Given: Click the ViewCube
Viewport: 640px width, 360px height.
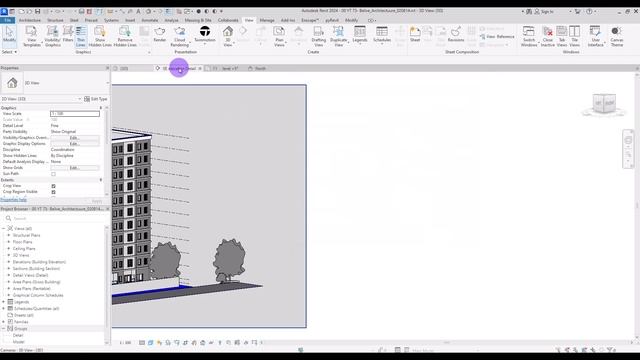Looking at the screenshot, I should point(604,104).
